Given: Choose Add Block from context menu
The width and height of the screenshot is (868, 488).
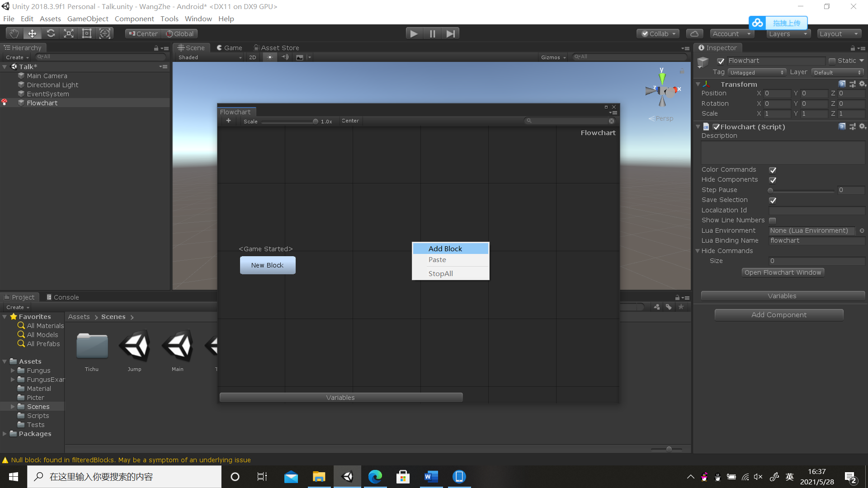Looking at the screenshot, I should pyautogui.click(x=445, y=249).
